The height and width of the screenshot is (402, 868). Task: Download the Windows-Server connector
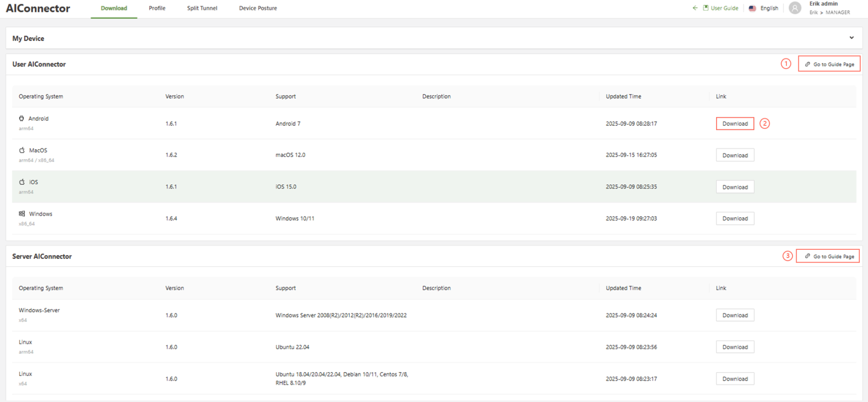tap(735, 315)
